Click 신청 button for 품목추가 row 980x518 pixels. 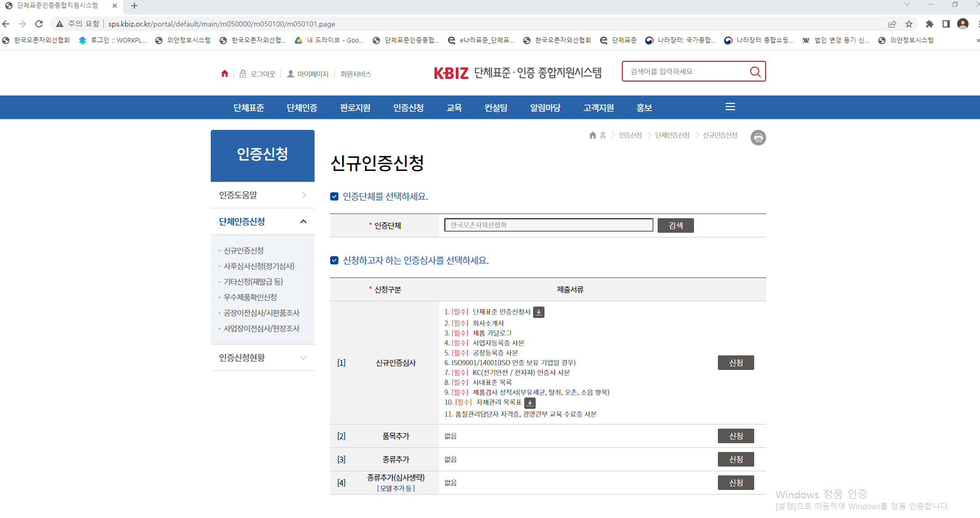click(736, 436)
